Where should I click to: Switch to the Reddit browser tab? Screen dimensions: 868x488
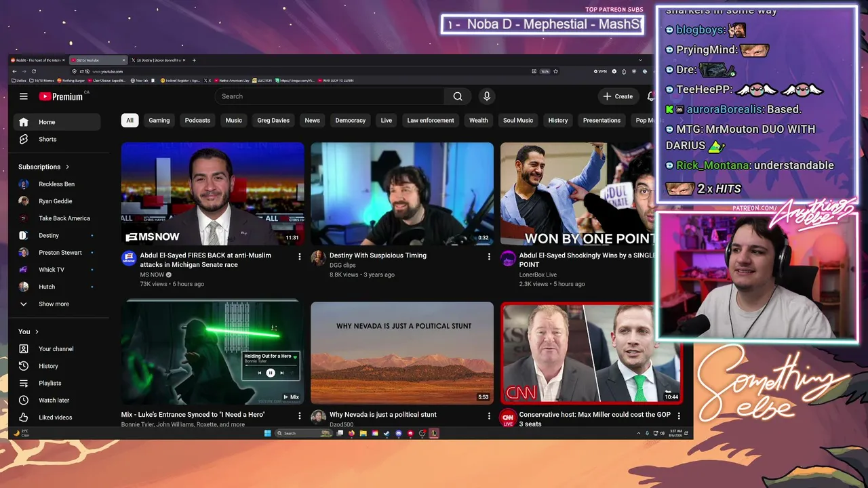pyautogui.click(x=37, y=60)
